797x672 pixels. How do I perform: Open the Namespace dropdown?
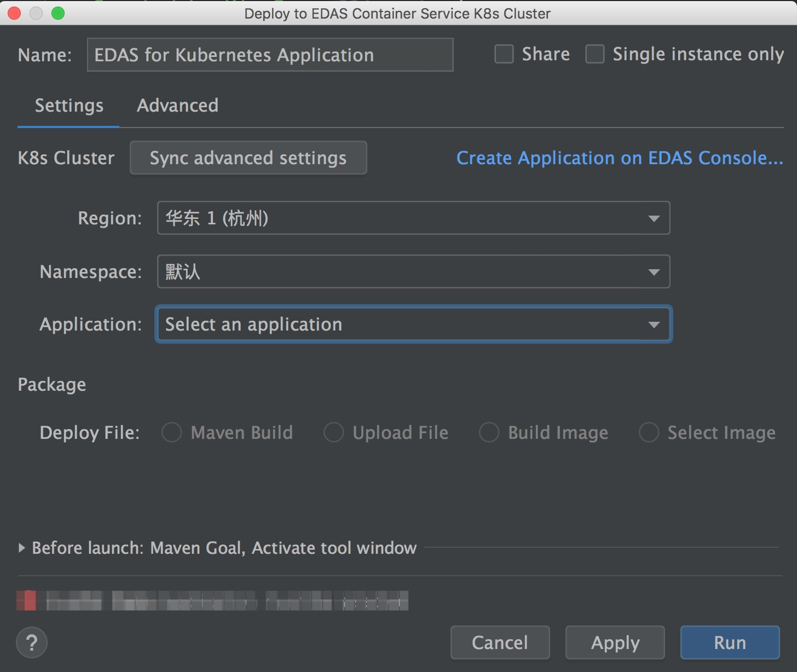pyautogui.click(x=413, y=271)
